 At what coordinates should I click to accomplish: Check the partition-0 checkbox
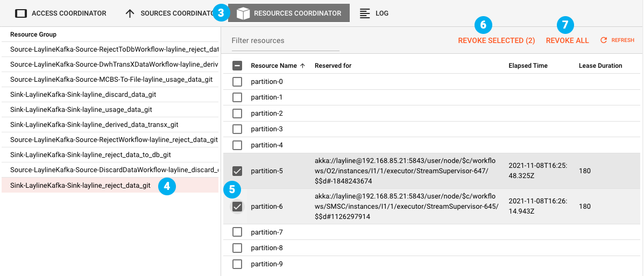[237, 82]
